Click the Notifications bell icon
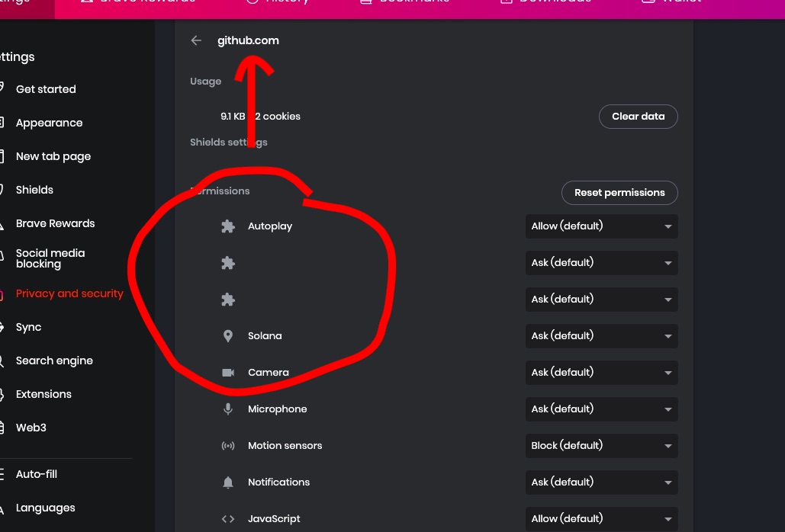785x532 pixels. coord(228,482)
